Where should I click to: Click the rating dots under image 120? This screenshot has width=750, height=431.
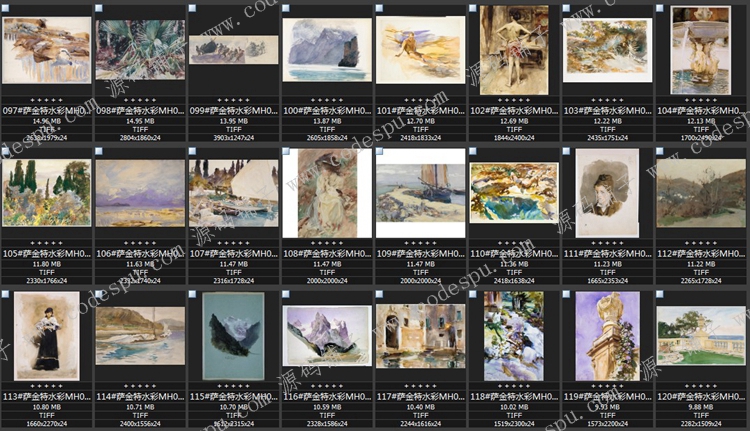pos(701,387)
